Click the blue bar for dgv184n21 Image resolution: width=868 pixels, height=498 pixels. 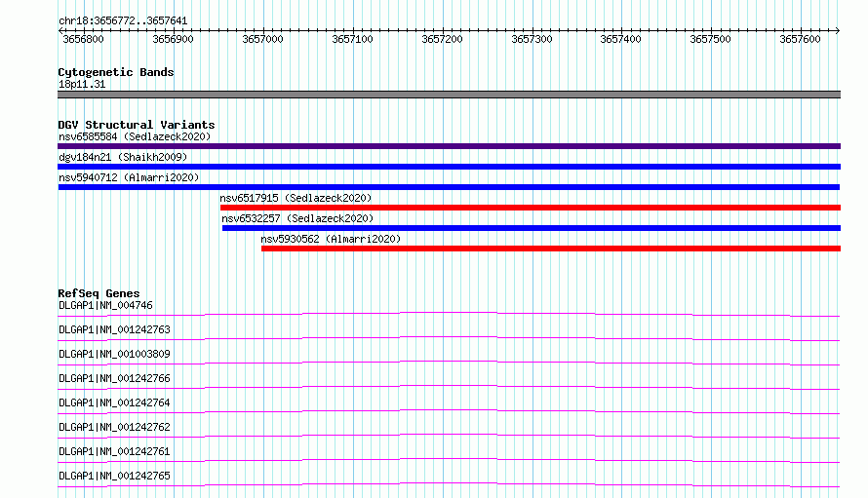tap(449, 167)
